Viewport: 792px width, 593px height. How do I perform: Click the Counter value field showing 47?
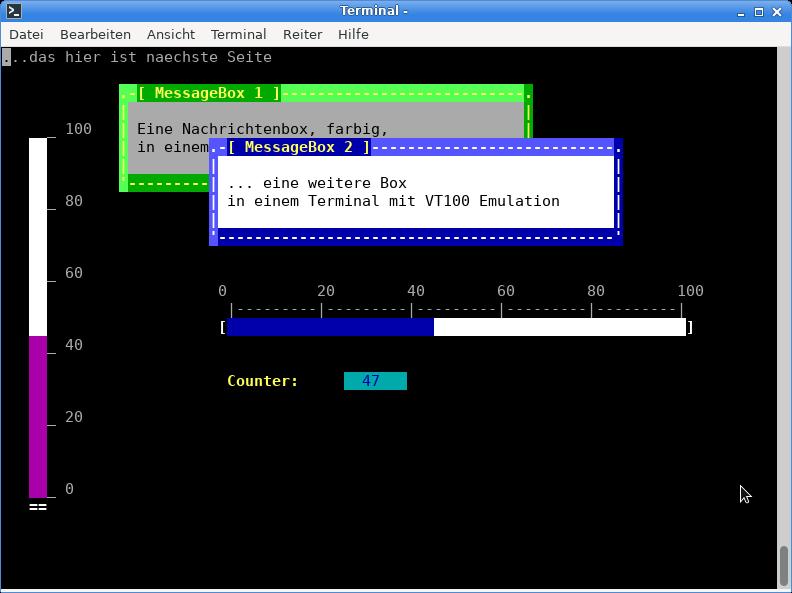tap(375, 381)
